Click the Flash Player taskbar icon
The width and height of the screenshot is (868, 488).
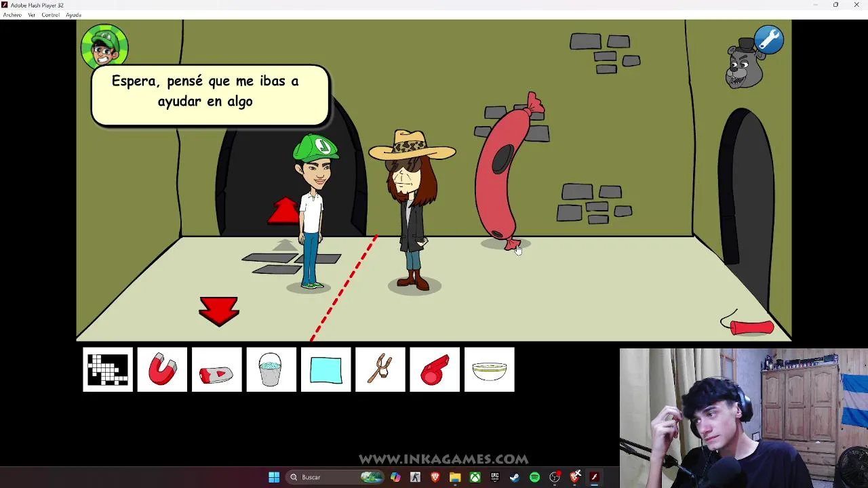point(594,477)
